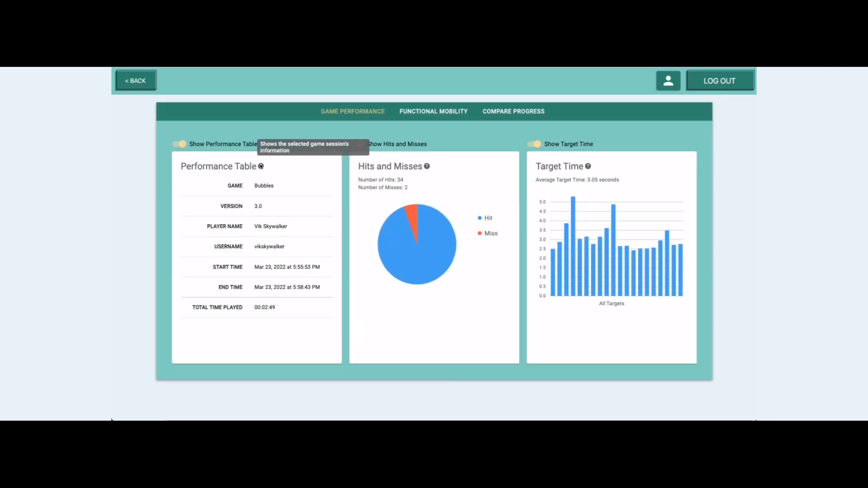Turn off the Show Target Time switch
Screen dimensions: 868x488
click(x=534, y=144)
